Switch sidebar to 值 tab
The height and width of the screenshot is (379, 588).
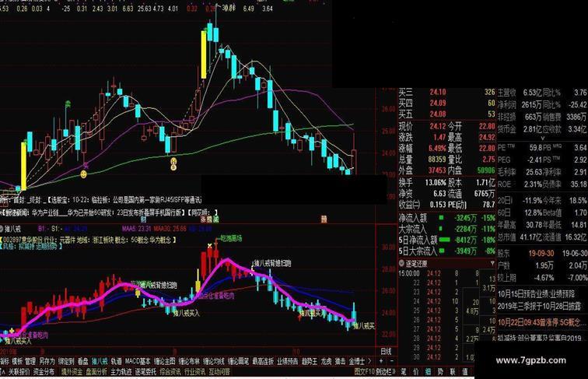pos(465,372)
